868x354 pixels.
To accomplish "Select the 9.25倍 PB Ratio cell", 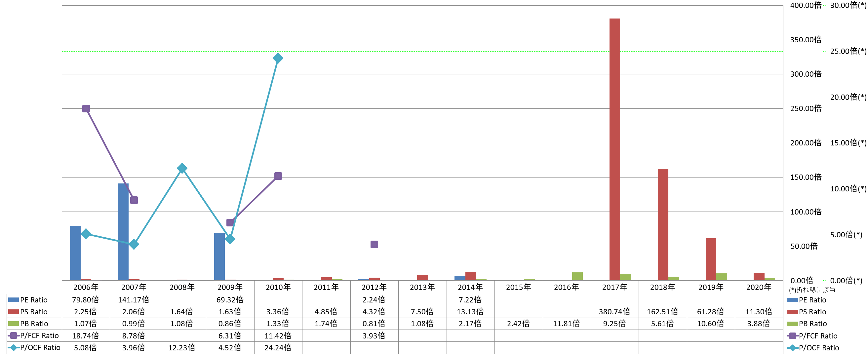I will 614,324.
